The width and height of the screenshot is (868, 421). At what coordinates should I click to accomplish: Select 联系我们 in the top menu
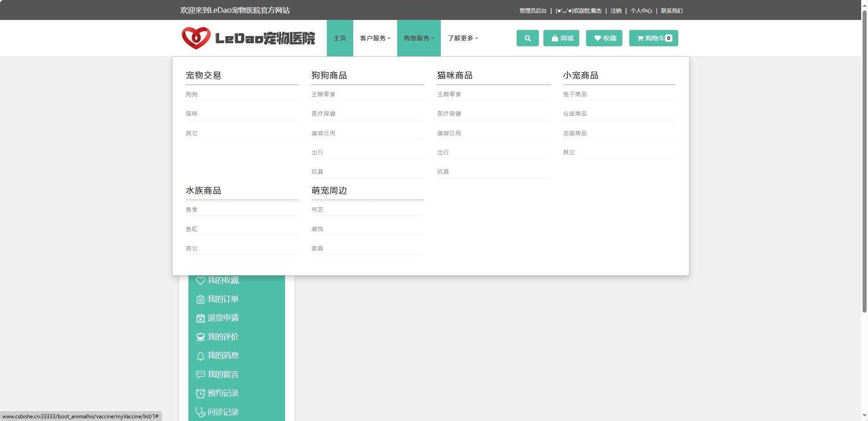[671, 10]
